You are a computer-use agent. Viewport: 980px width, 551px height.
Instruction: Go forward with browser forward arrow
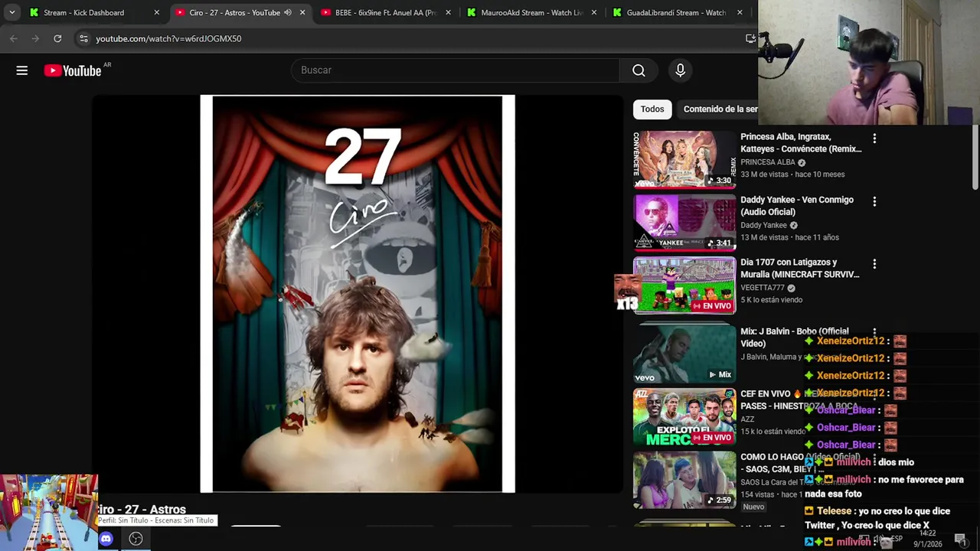[35, 38]
